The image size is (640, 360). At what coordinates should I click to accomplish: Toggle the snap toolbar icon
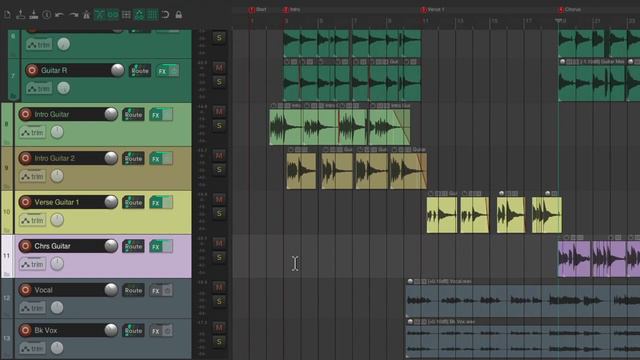pyautogui.click(x=165, y=15)
